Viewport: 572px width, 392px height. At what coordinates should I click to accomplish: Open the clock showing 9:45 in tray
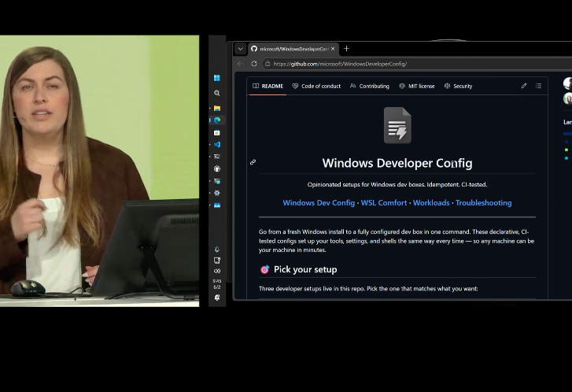pos(217,284)
